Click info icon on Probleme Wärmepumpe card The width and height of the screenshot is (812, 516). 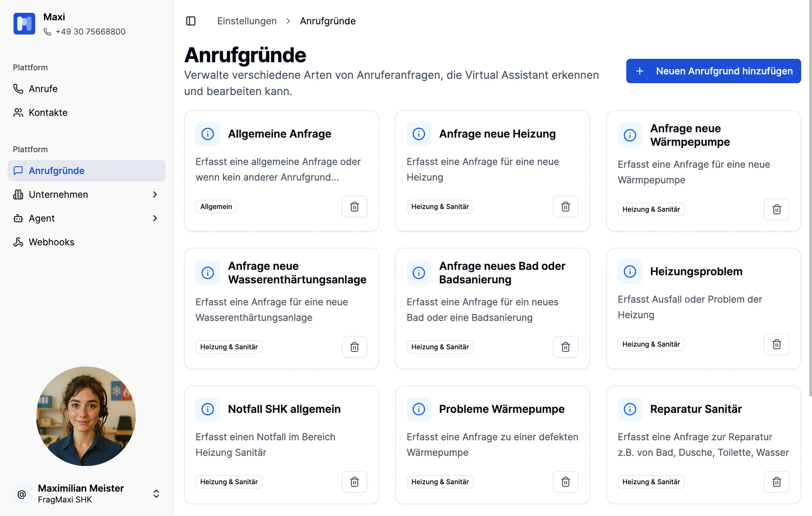419,409
